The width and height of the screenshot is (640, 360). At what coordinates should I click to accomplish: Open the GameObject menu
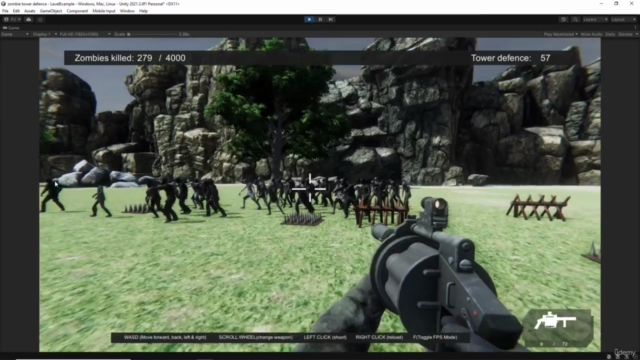pyautogui.click(x=51, y=11)
